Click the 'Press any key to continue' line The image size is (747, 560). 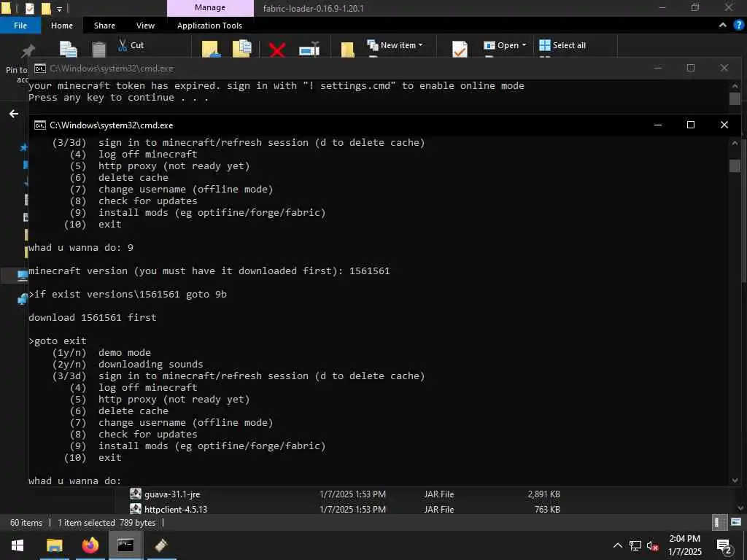tap(118, 98)
